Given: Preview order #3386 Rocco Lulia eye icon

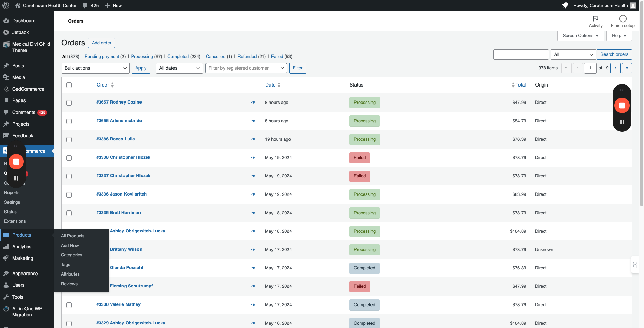Looking at the screenshot, I should pyautogui.click(x=253, y=139).
